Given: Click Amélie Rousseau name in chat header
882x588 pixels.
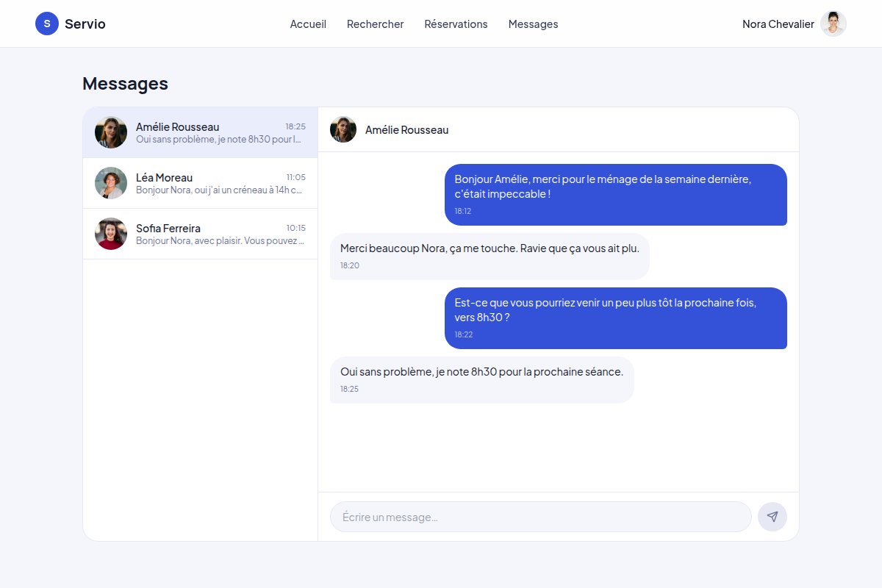Looking at the screenshot, I should (406, 130).
